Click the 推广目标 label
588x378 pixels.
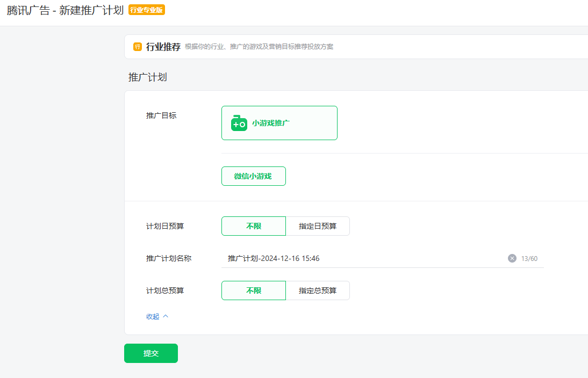point(161,115)
